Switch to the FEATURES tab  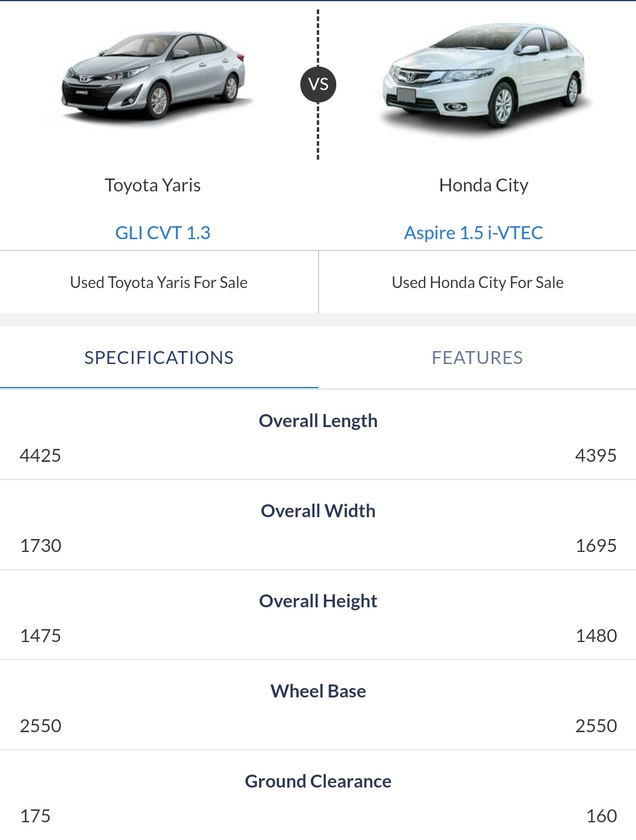pyautogui.click(x=478, y=358)
